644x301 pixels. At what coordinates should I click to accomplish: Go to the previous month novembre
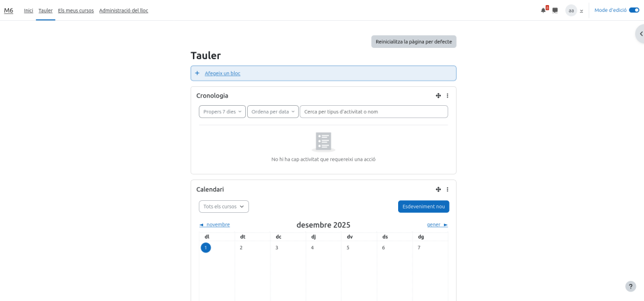click(214, 225)
